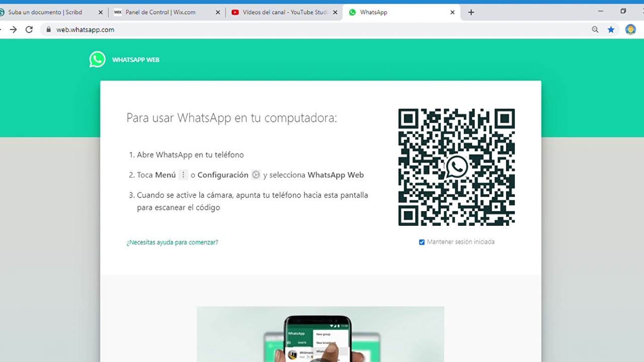644x362 pixels.
Task: Close the YouTube Studio tab
Action: (335, 13)
